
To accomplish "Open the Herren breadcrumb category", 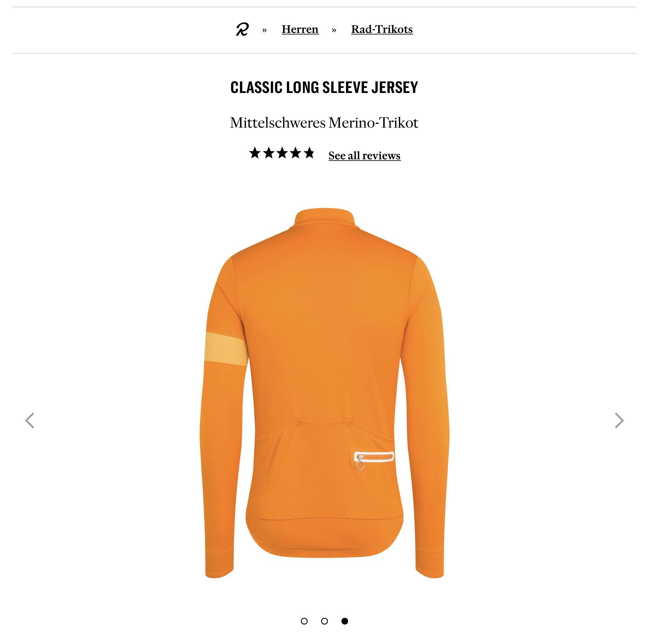I will tap(300, 29).
